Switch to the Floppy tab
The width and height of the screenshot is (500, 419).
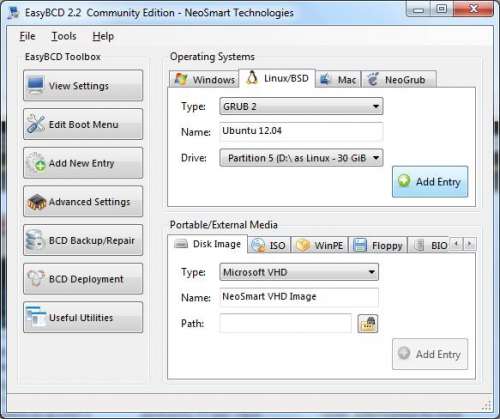[378, 245]
